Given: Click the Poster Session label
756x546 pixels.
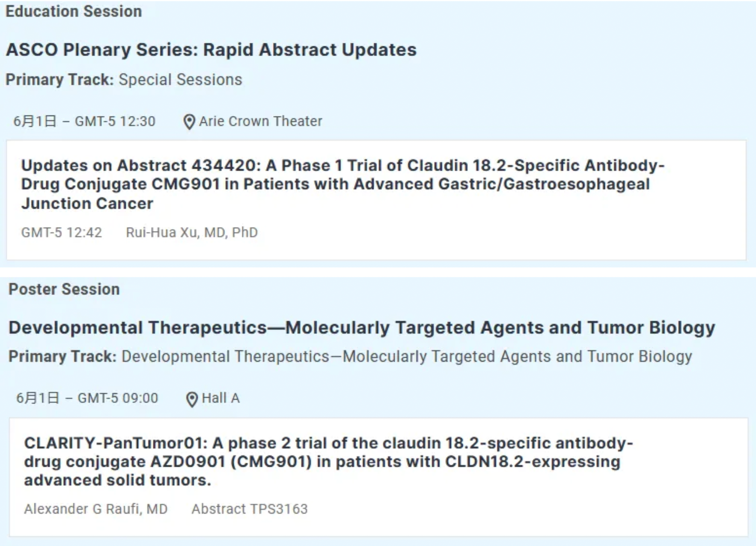Looking at the screenshot, I should point(64,289).
